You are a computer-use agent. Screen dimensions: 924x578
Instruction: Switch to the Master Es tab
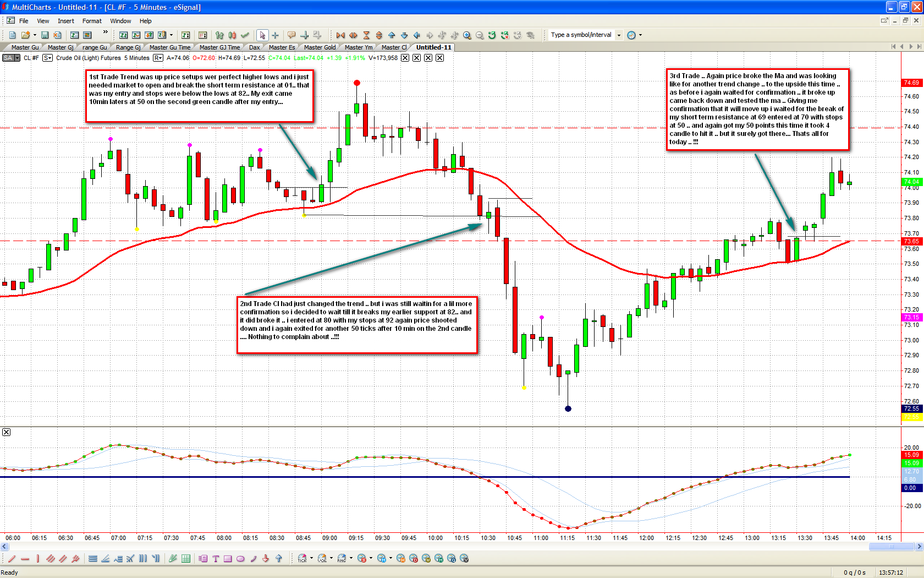click(282, 47)
